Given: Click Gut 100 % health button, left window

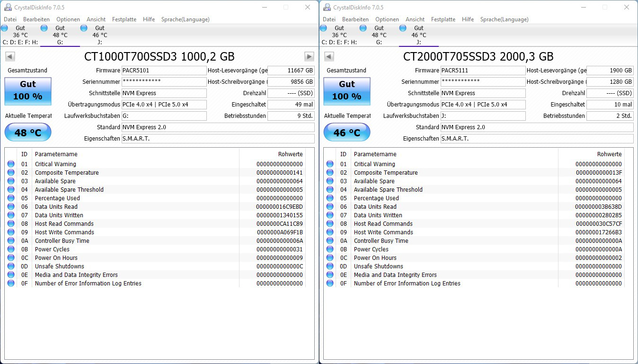Looking at the screenshot, I should pos(28,91).
